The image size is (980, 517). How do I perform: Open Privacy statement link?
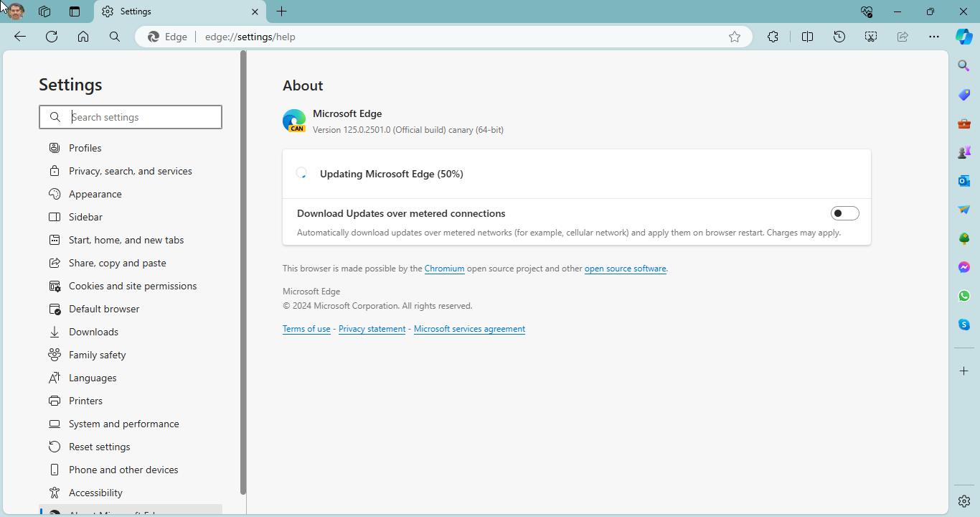pos(372,329)
